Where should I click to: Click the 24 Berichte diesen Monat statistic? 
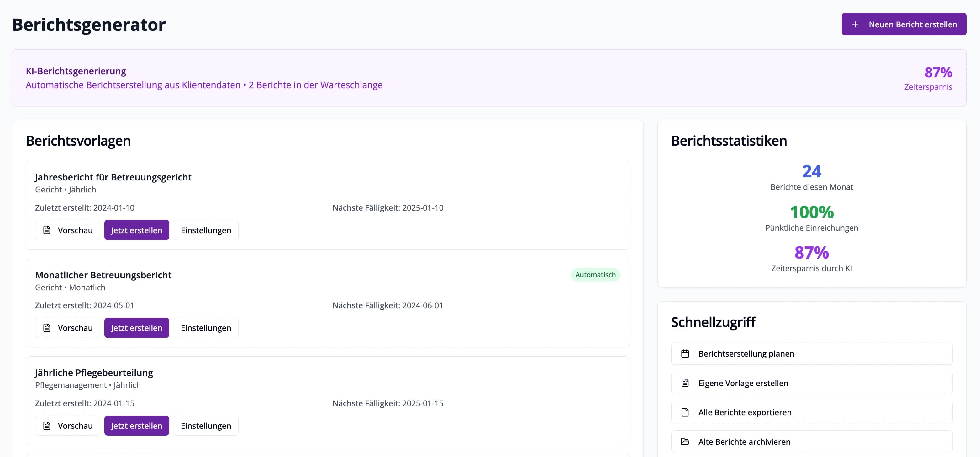(x=811, y=171)
